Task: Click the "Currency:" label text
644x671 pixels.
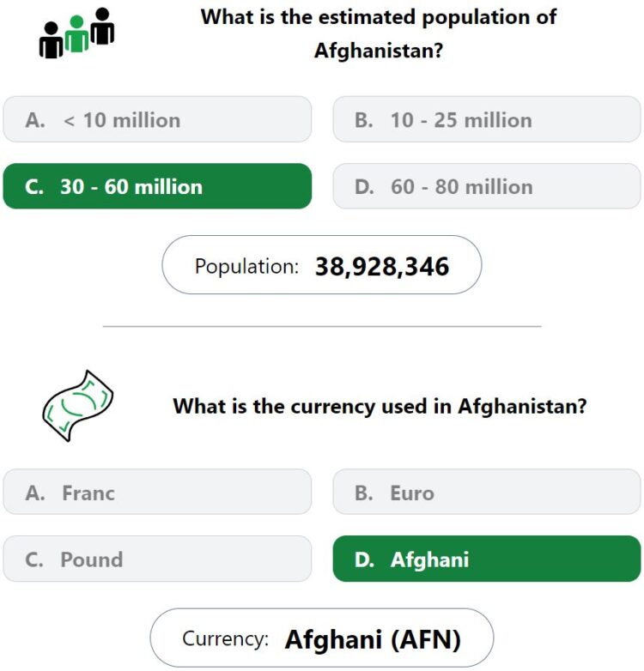Action: [x=225, y=639]
